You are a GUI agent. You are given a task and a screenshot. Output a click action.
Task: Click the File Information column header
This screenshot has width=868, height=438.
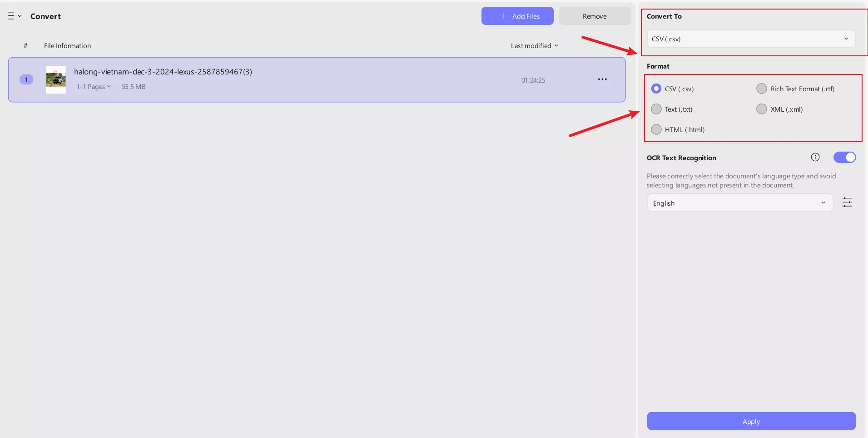(x=67, y=46)
